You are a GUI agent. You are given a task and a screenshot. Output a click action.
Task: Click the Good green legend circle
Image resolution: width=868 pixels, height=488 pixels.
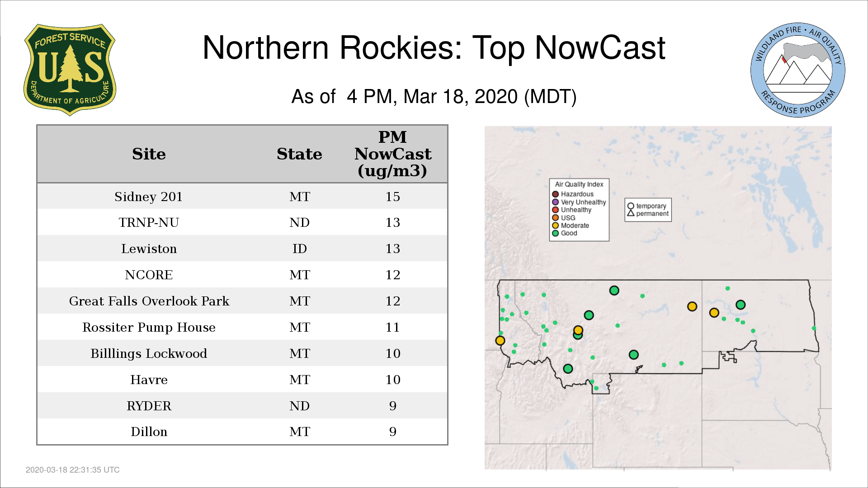coord(555,233)
